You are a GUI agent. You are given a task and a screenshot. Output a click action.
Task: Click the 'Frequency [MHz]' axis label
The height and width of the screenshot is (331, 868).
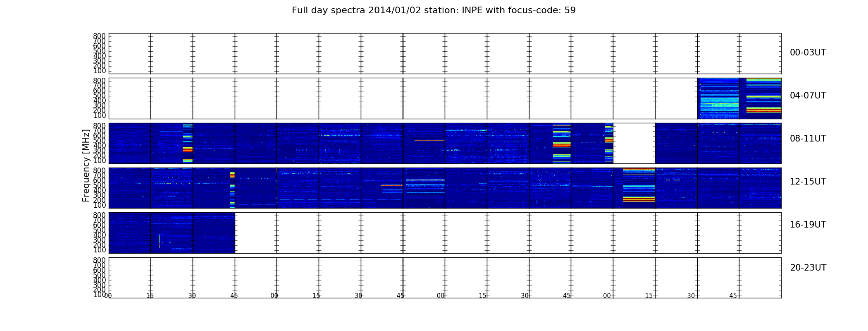pyautogui.click(x=86, y=165)
